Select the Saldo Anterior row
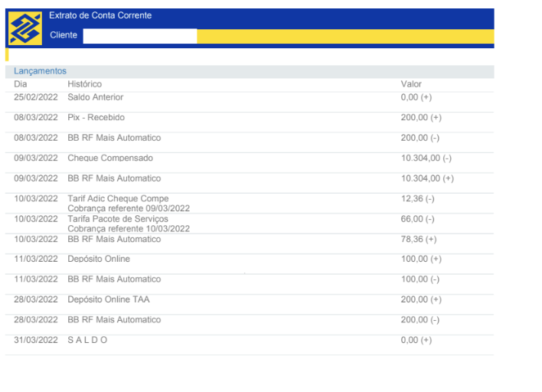Screen dimensions: 542x392 click(x=250, y=102)
